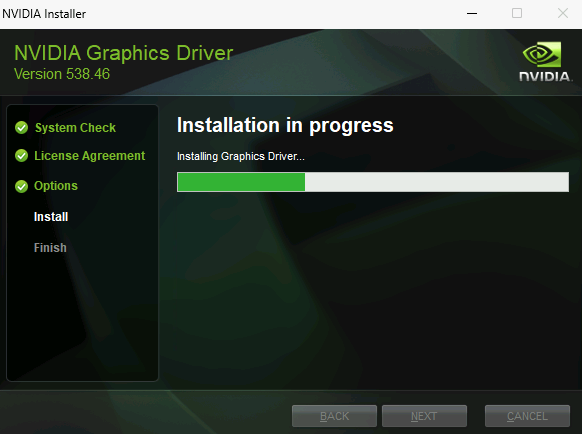The width and height of the screenshot is (582, 434).
Task: Select the System Check step
Action: (x=75, y=128)
